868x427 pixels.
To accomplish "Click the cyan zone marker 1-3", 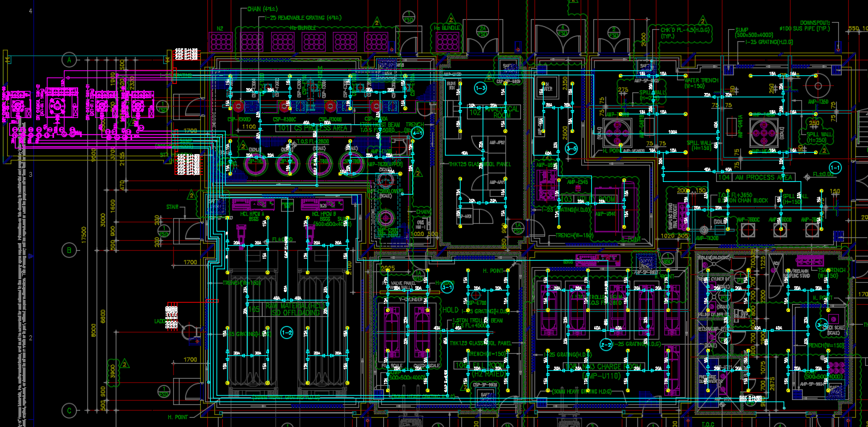I will point(480,89).
